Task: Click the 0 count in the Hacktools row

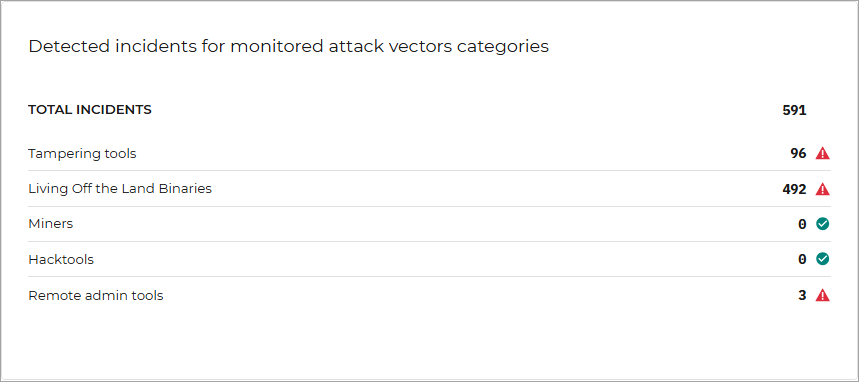Action: (x=802, y=259)
